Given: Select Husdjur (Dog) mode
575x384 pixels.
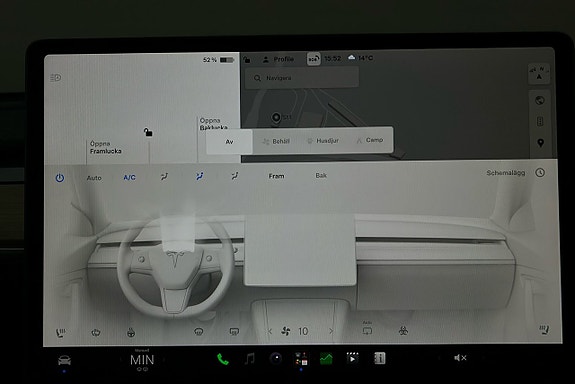Looking at the screenshot, I should [x=323, y=140].
